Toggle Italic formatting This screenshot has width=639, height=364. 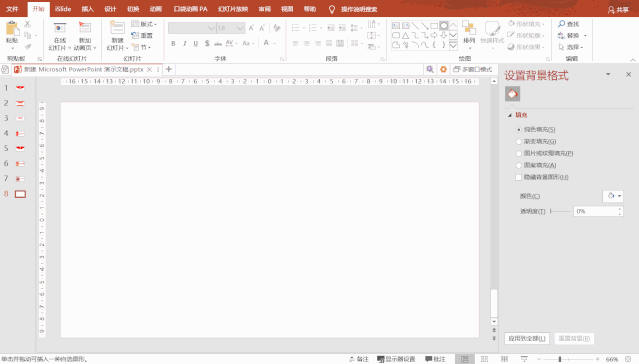coord(185,43)
